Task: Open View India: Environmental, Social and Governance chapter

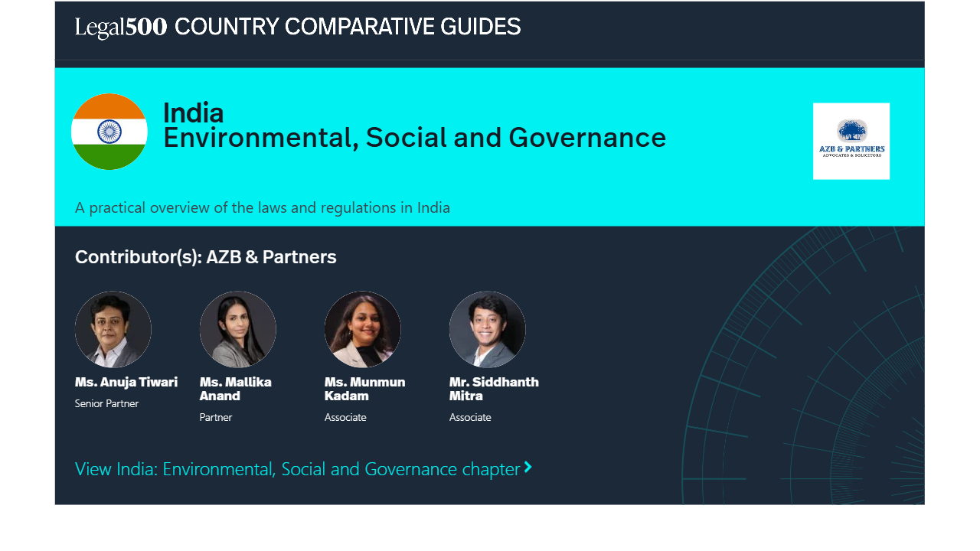Action: [x=297, y=469]
